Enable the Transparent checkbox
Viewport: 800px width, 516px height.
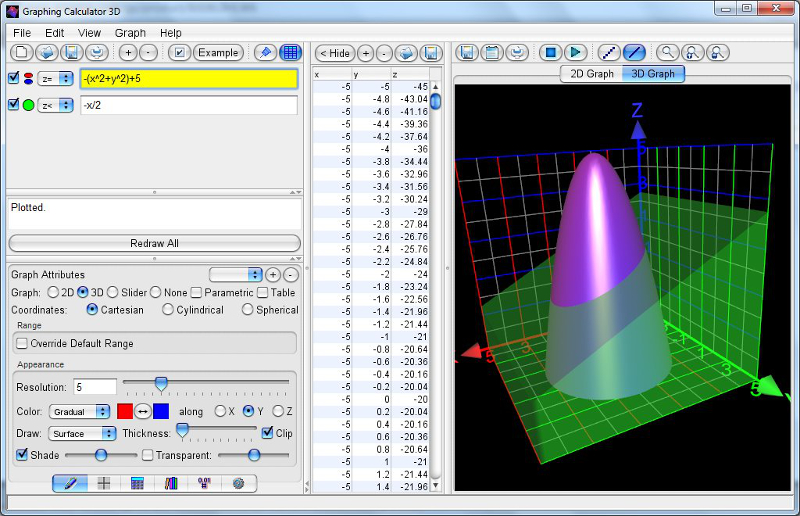point(147,455)
